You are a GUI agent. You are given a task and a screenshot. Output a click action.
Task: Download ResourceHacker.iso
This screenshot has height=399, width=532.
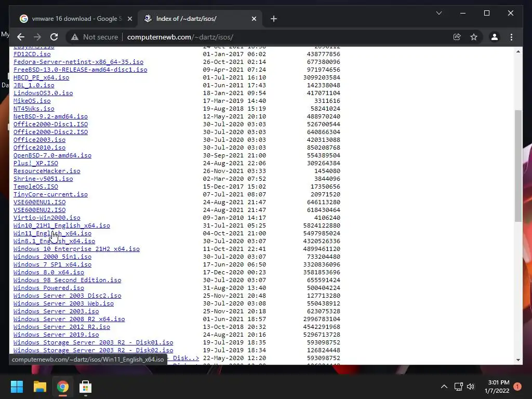[47, 171]
